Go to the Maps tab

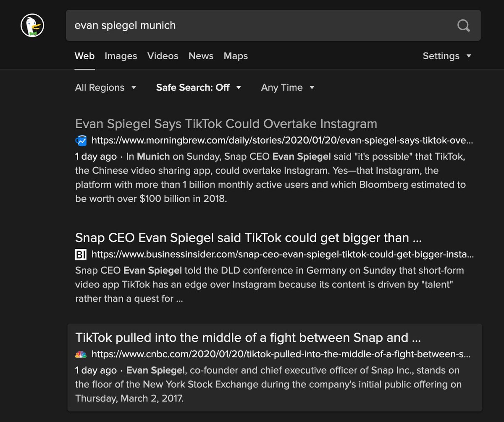point(236,56)
